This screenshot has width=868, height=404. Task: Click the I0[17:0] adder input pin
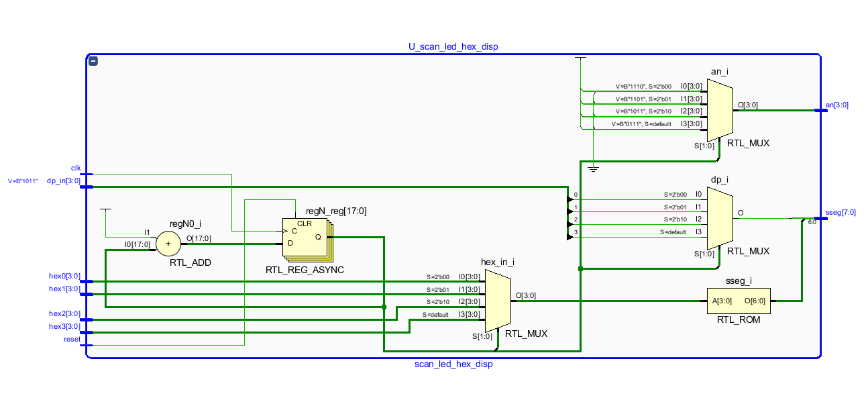coord(138,244)
